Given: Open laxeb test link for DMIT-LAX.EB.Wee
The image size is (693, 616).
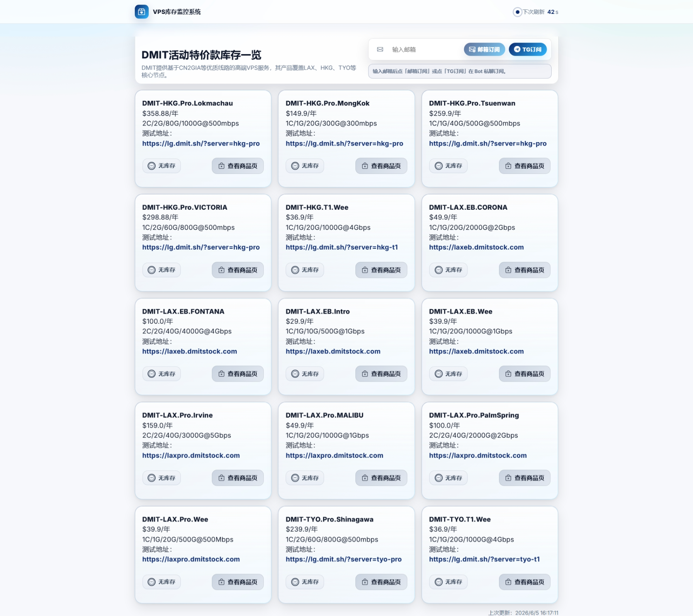Looking at the screenshot, I should (476, 351).
